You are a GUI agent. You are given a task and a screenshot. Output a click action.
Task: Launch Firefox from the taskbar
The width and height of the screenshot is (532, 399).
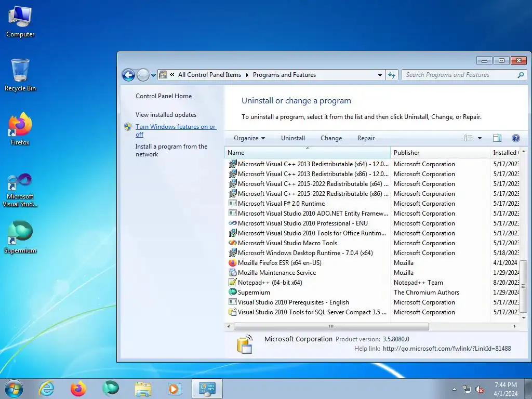(x=78, y=389)
